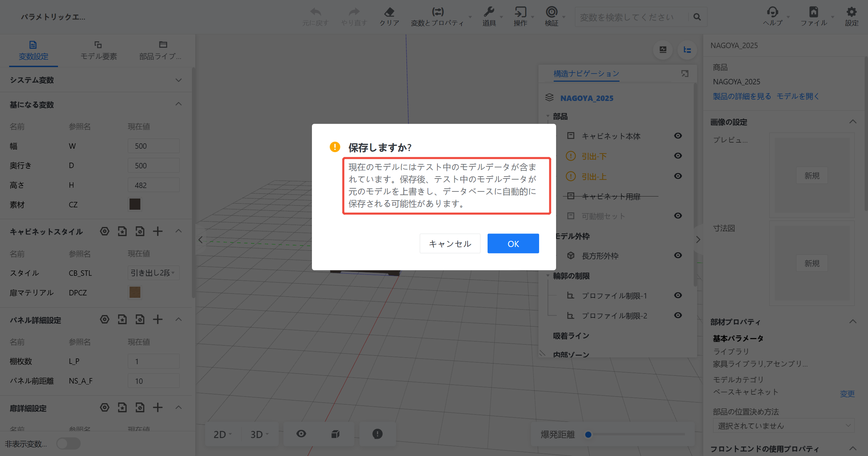Click the 幅 W value field 500
The height and width of the screenshot is (456, 868).
click(x=153, y=146)
